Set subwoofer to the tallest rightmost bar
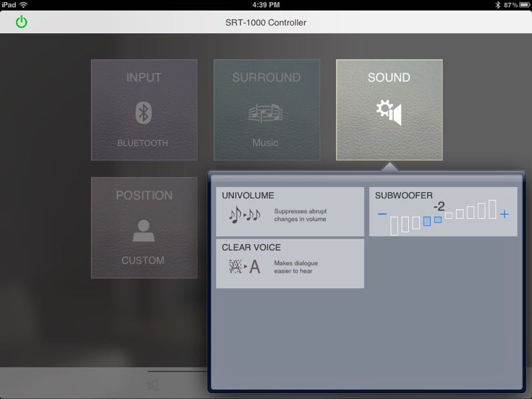Screen dimensions: 532x399 (492, 209)
